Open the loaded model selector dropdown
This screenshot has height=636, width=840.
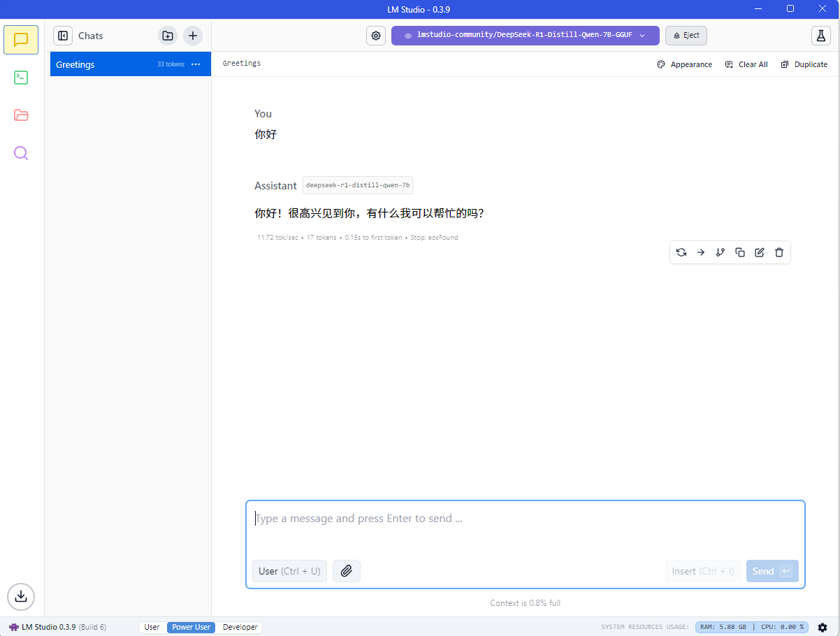[x=525, y=36]
